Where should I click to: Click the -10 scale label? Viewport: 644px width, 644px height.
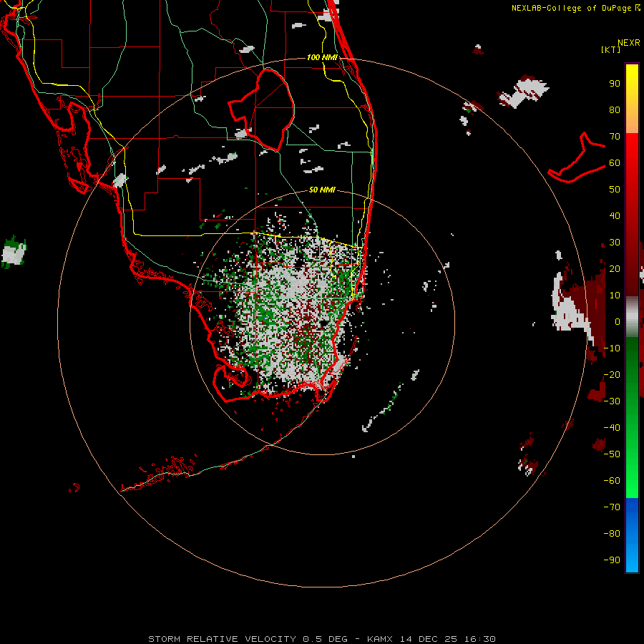pos(612,348)
